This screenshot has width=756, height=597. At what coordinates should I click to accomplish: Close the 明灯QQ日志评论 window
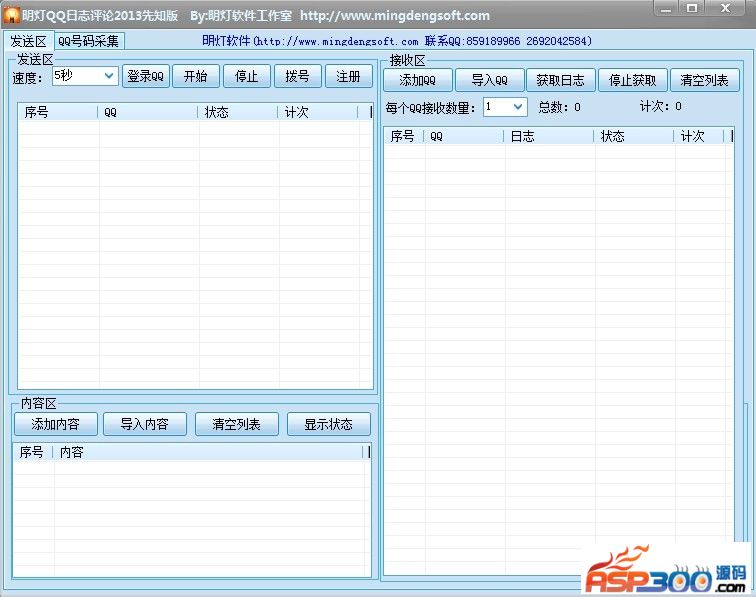coord(725,8)
